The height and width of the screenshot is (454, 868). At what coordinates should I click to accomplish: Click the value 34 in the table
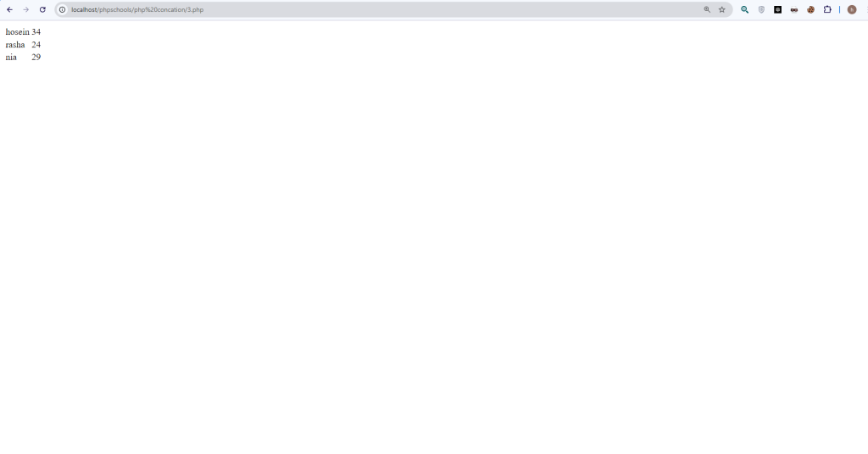tap(36, 32)
